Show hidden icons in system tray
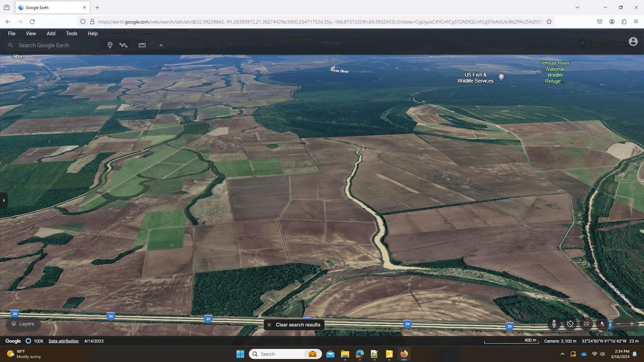Viewport: 644px width, 362px height. point(562,354)
